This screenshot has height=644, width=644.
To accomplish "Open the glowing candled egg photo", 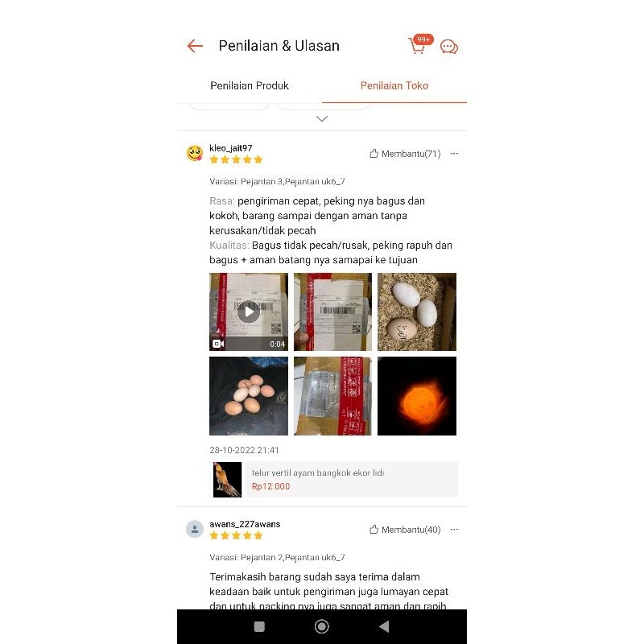I will (417, 396).
